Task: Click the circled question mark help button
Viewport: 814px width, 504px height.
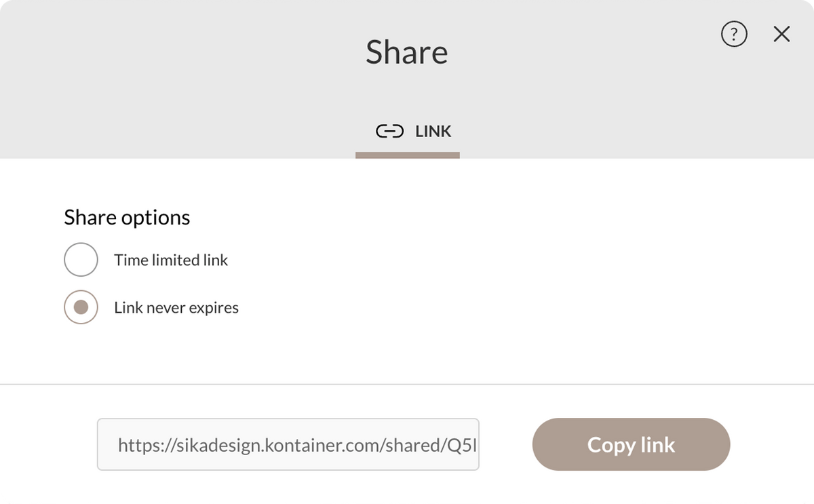Action: 734,35
